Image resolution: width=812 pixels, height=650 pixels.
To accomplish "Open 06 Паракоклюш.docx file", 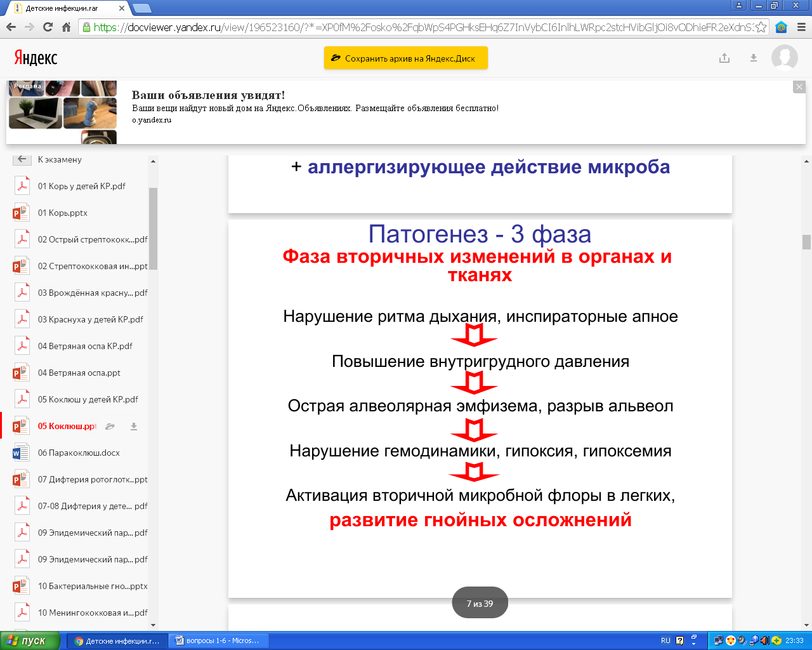I will point(79,453).
